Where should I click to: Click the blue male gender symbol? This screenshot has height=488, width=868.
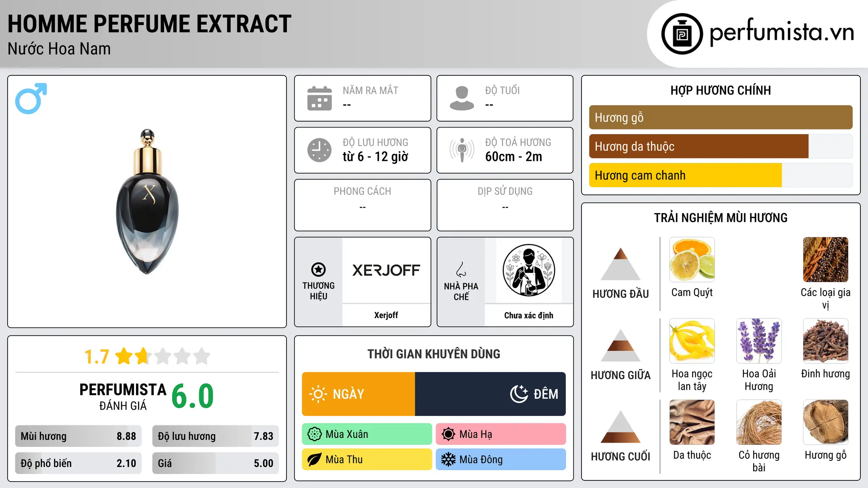pyautogui.click(x=31, y=98)
